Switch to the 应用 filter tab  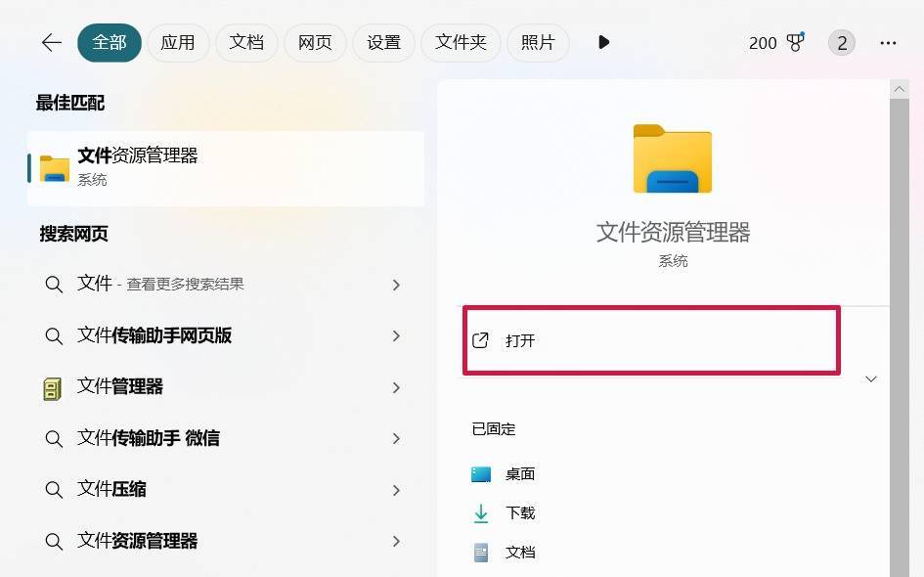pos(178,42)
